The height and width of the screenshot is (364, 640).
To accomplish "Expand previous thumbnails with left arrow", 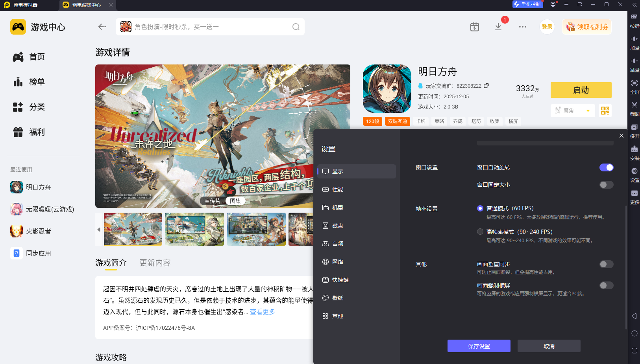I will coord(98,229).
